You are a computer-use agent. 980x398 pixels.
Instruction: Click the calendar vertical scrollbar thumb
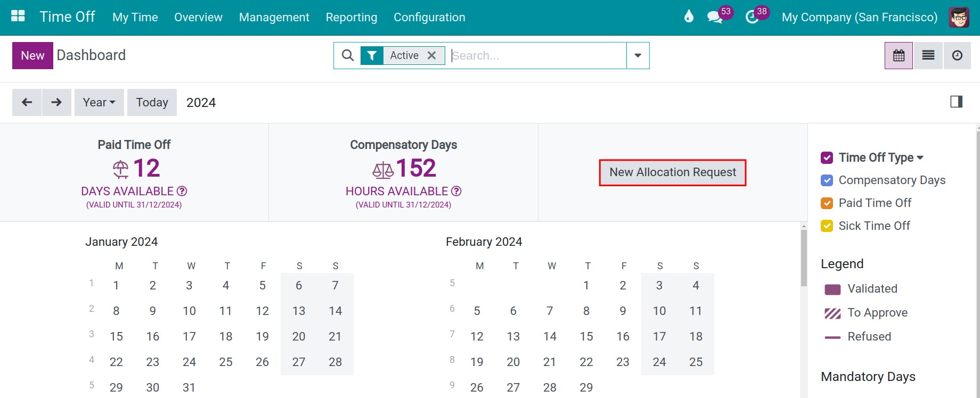804,258
